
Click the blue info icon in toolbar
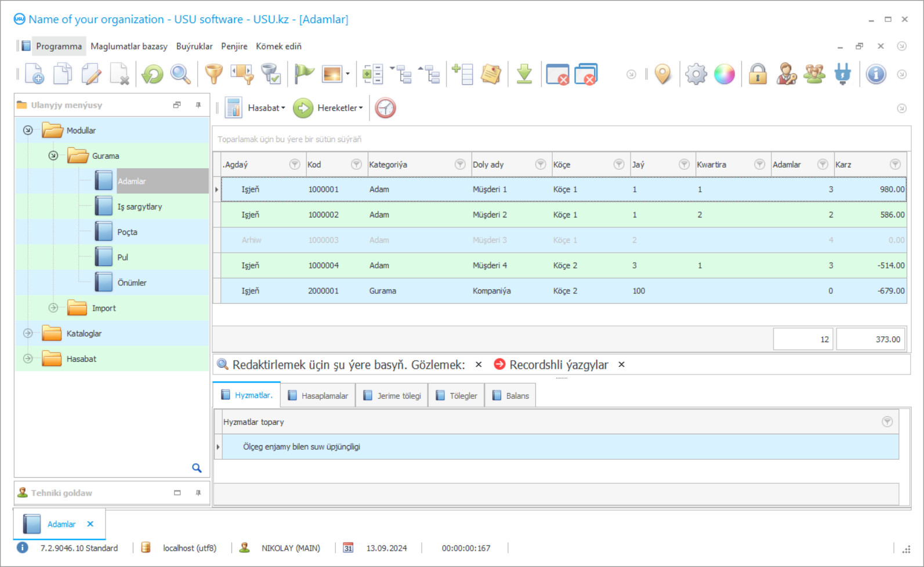875,74
